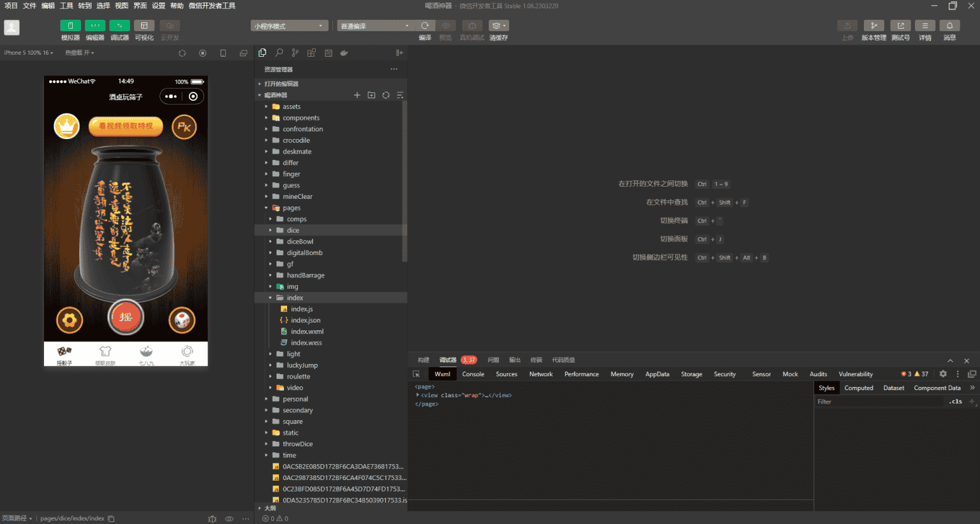This screenshot has width=980, height=524.
Task: Open index.wxml file in file tree
Action: click(x=307, y=331)
